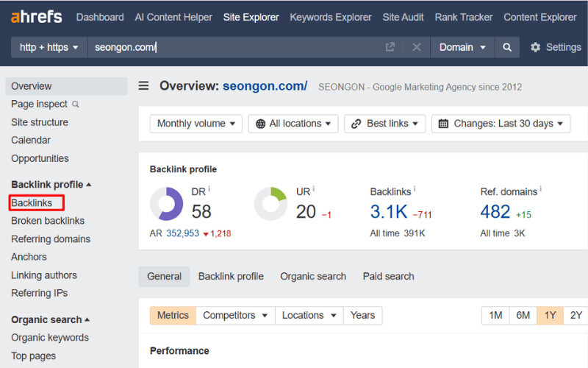Open AI Content Helper
This screenshot has height=368, width=588.
pyautogui.click(x=173, y=17)
